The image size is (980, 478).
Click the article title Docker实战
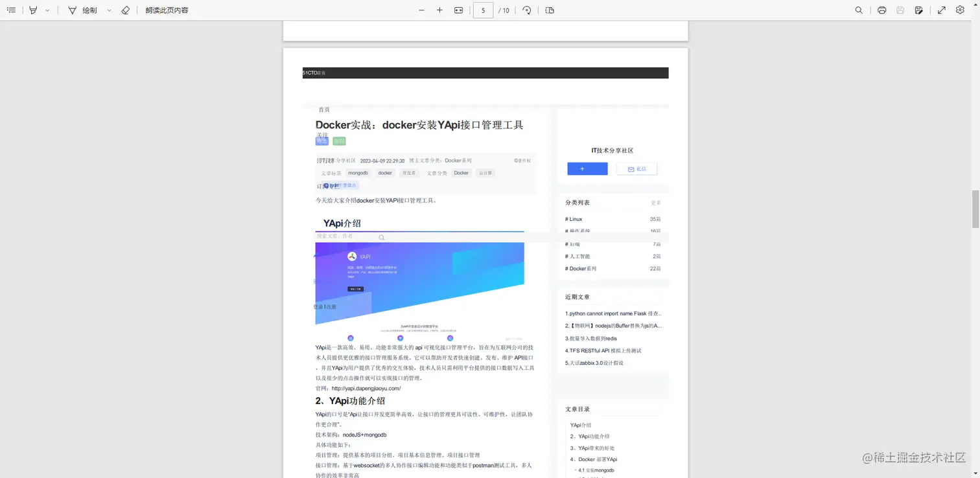[x=419, y=125]
